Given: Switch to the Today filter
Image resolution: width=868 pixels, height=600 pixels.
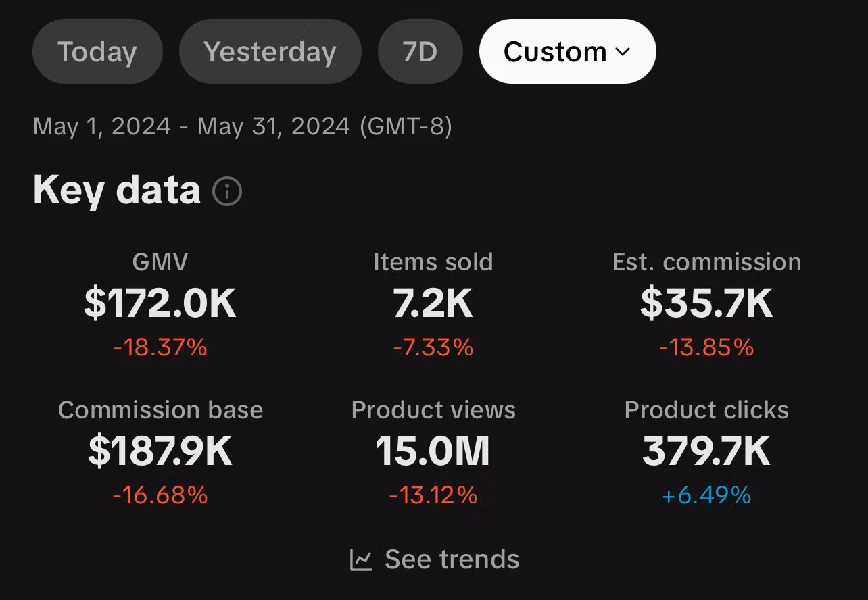Looking at the screenshot, I should tap(97, 52).
